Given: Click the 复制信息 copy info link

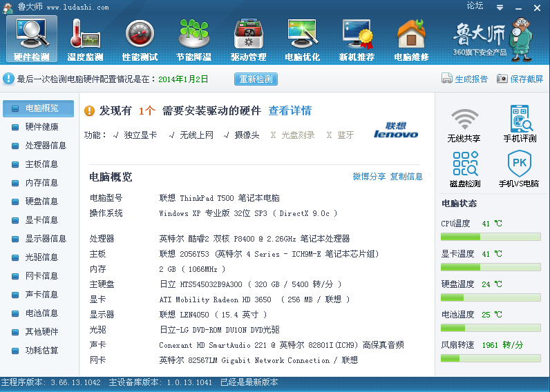Looking at the screenshot, I should coord(406,177).
